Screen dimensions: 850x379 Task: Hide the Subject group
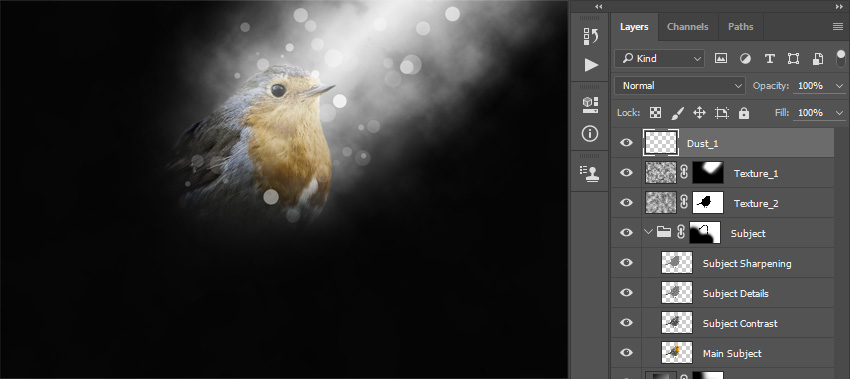(x=626, y=232)
